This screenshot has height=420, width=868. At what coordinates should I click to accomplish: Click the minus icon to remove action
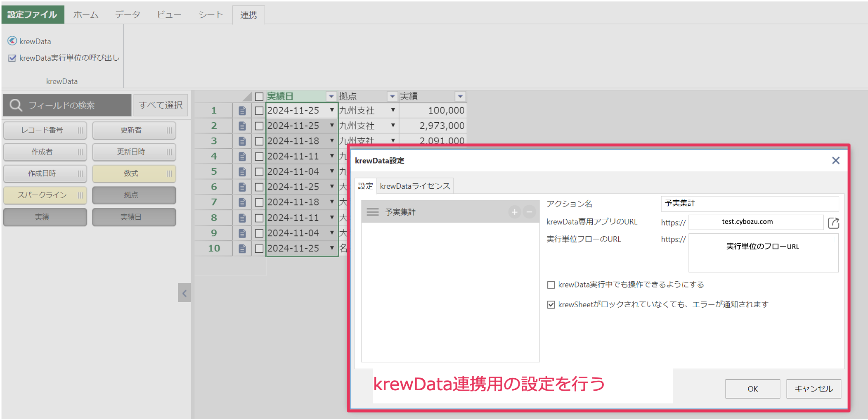pos(529,212)
